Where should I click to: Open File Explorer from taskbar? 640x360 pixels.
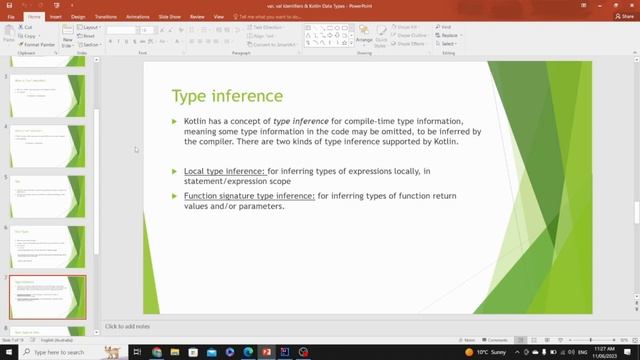tap(175, 352)
